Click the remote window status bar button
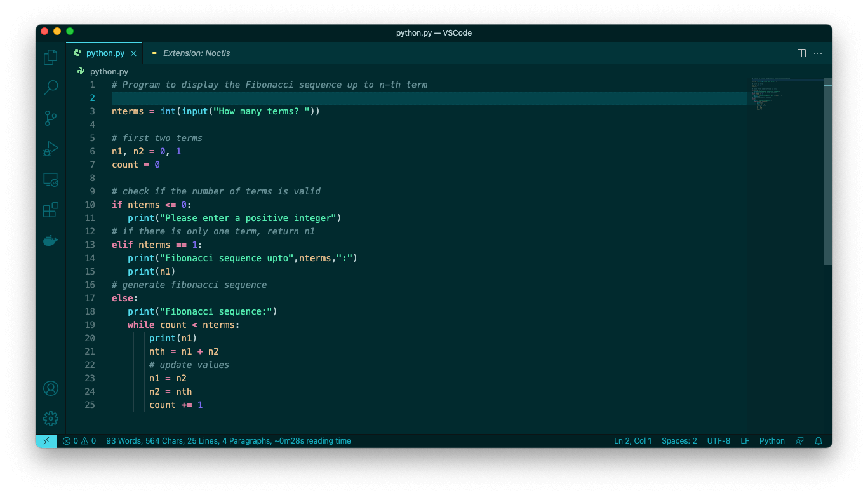This screenshot has width=868, height=495. (46, 441)
